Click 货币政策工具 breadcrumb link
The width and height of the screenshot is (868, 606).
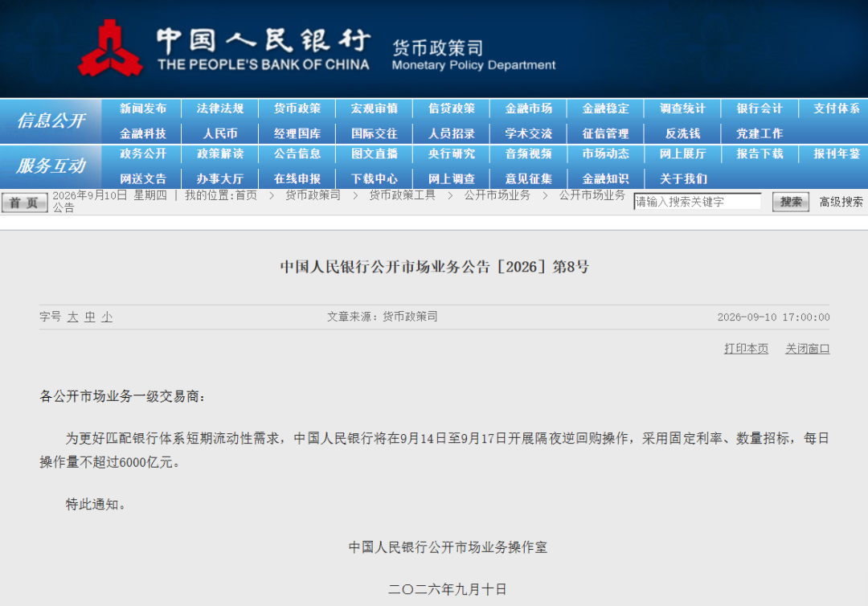[x=403, y=195]
